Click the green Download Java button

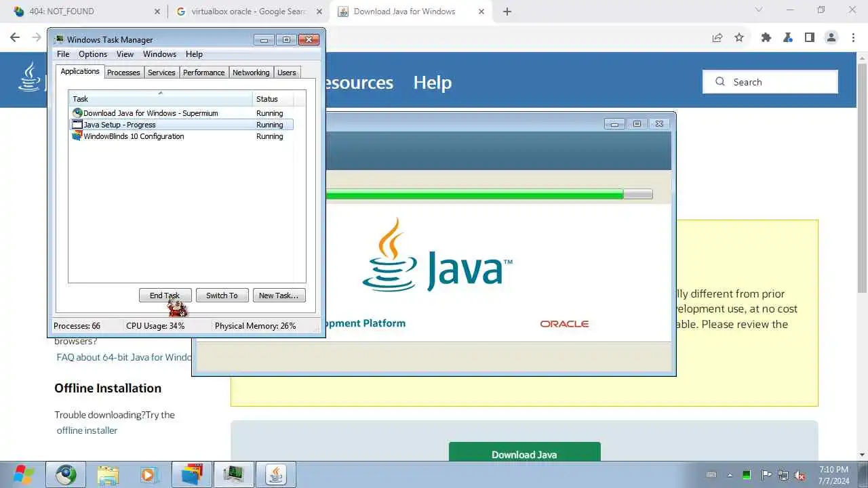point(524,452)
